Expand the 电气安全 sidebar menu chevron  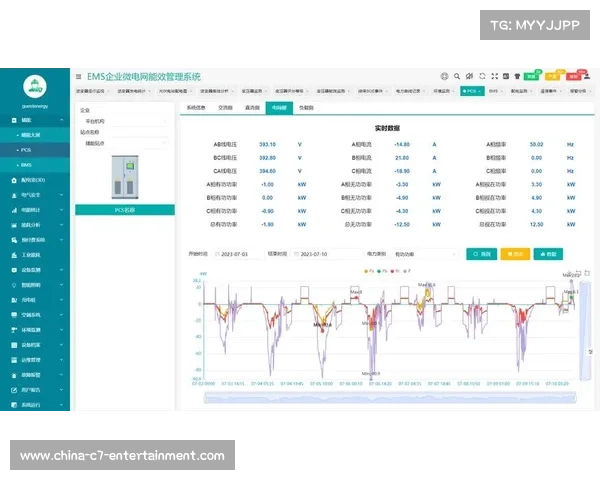tap(62, 195)
